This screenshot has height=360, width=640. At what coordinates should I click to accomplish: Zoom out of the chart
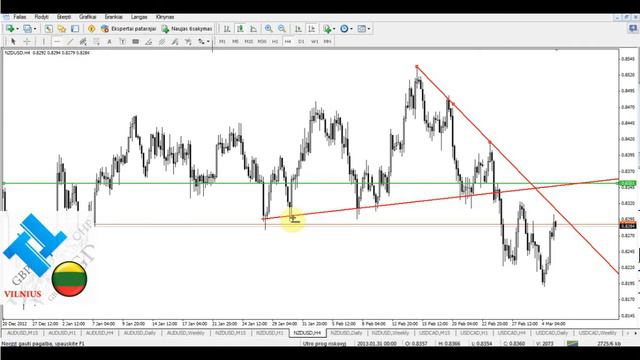point(282,29)
